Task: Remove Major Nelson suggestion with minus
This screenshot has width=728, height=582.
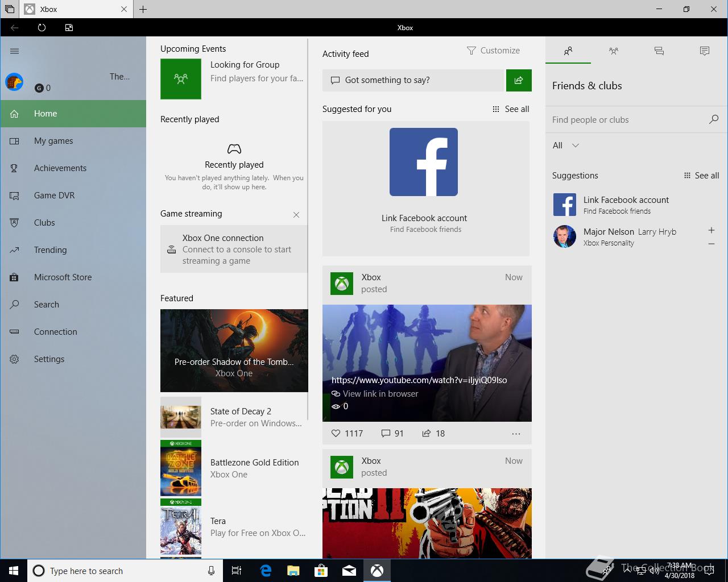Action: coord(711,244)
